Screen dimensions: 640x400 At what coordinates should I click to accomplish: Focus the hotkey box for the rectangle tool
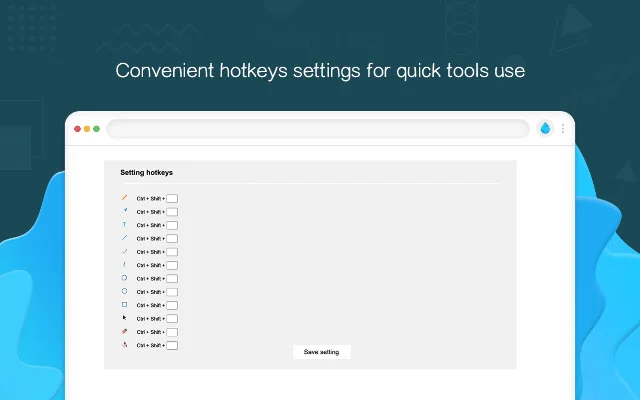pos(172,305)
